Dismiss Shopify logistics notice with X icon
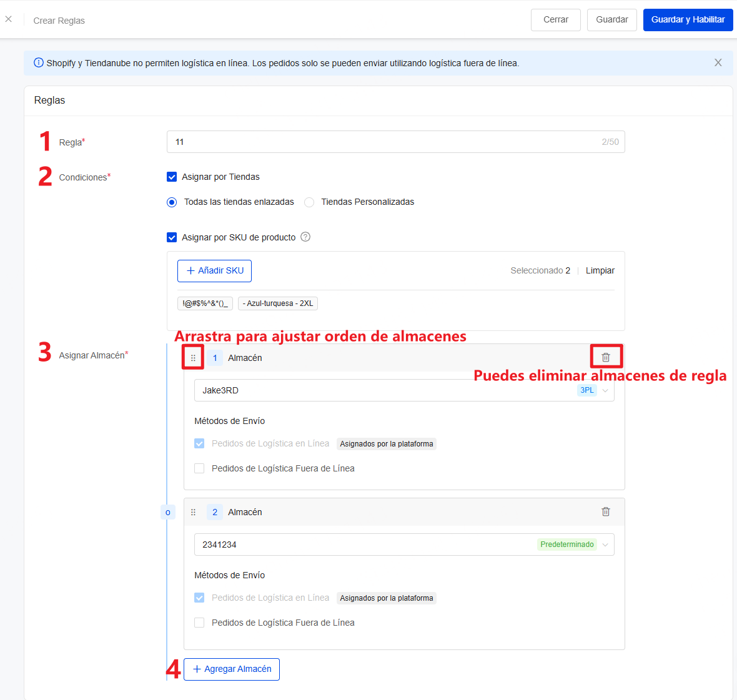Viewport: 737px width, 700px height. point(718,62)
